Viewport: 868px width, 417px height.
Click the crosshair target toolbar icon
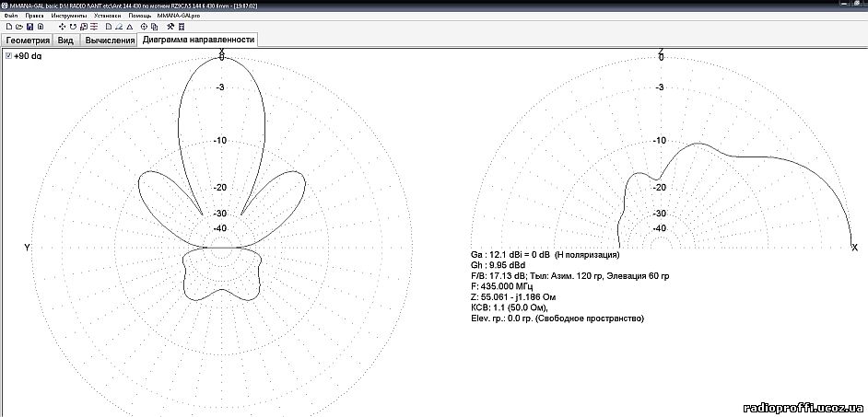coord(144,27)
